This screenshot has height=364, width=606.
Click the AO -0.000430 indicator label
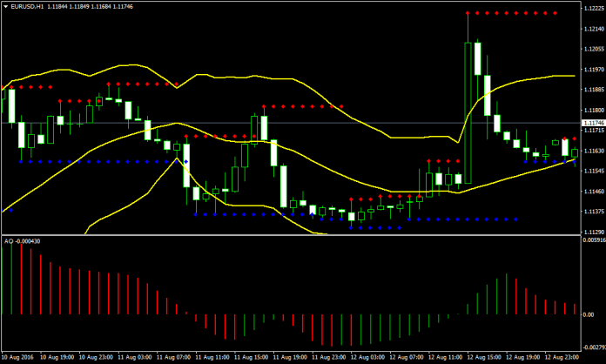[x=24, y=240]
